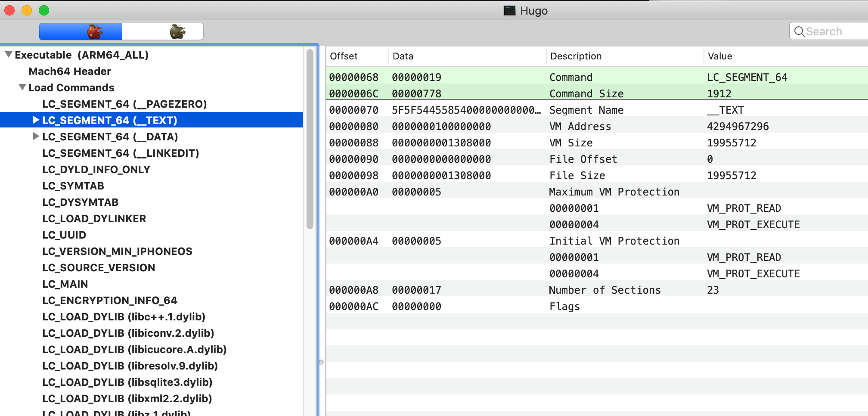Click the green zoom window button
868x416 pixels.
(44, 10)
